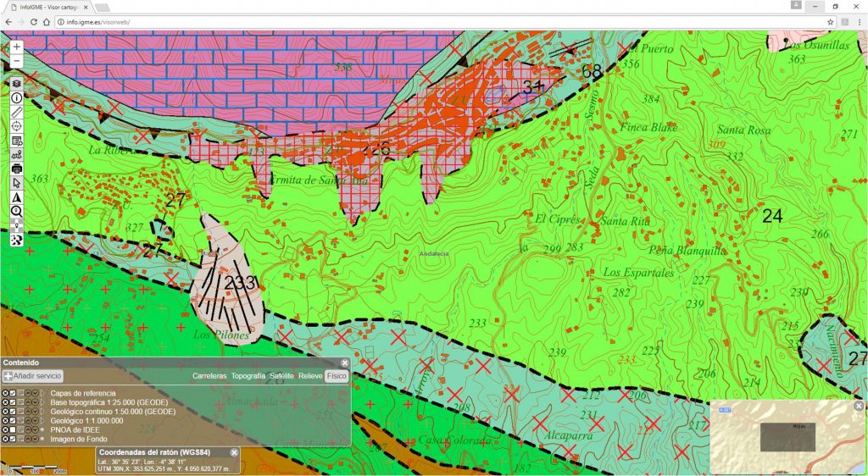
Task: Remove the PNOA de IDEE layer
Action: coord(6,429)
